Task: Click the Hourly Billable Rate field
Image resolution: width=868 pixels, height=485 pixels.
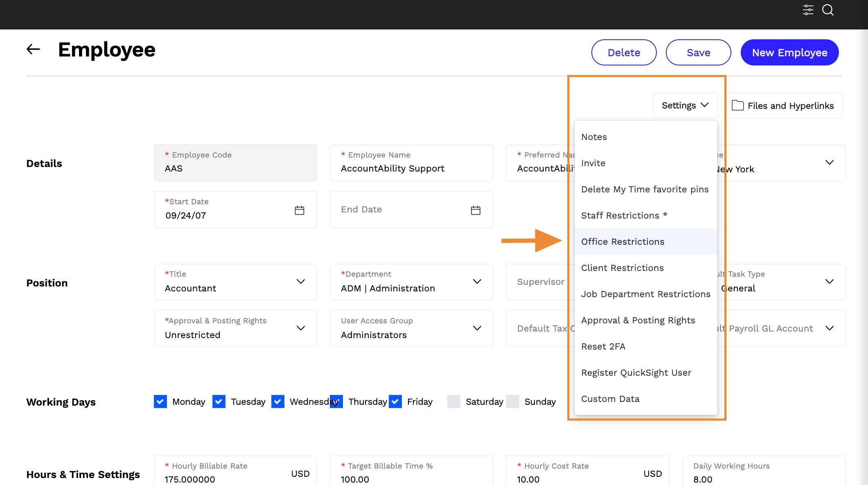Action: pyautogui.click(x=235, y=471)
